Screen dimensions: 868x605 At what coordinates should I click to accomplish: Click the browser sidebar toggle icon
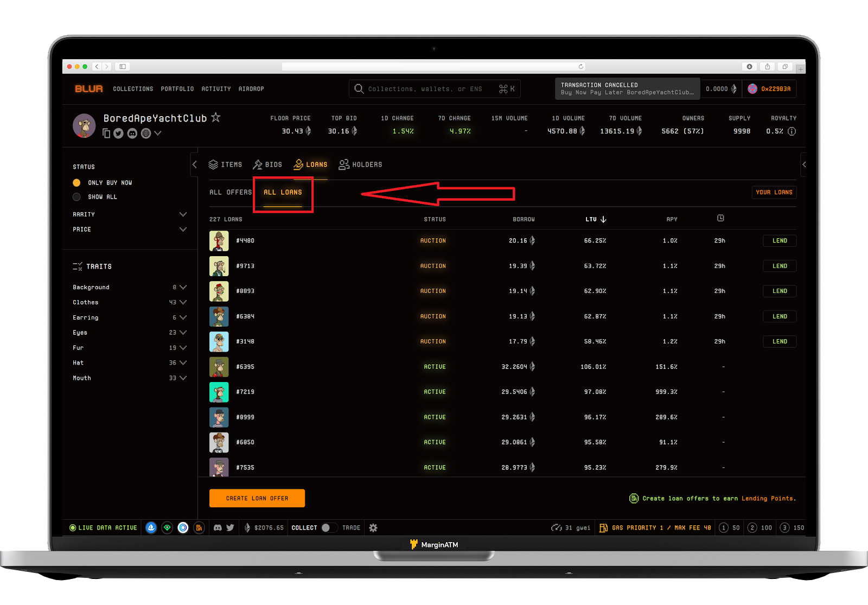[x=123, y=67]
